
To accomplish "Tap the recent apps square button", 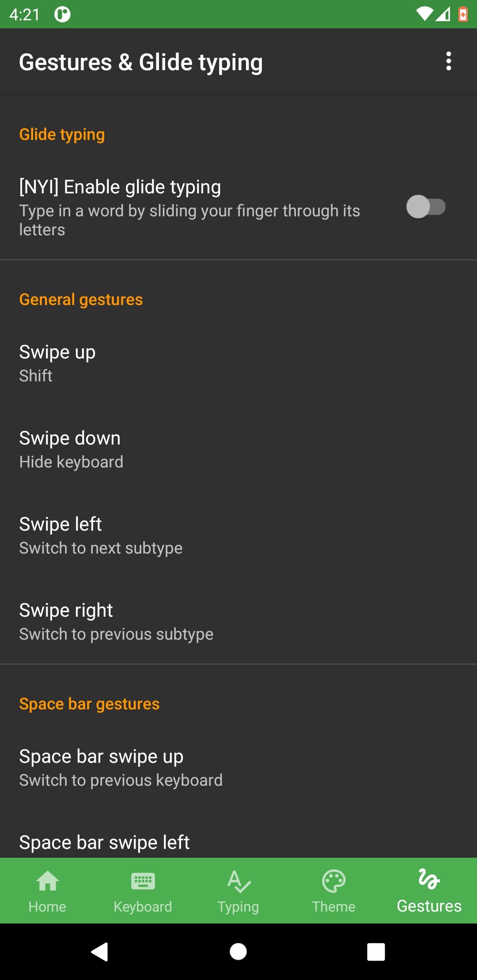I will [376, 952].
